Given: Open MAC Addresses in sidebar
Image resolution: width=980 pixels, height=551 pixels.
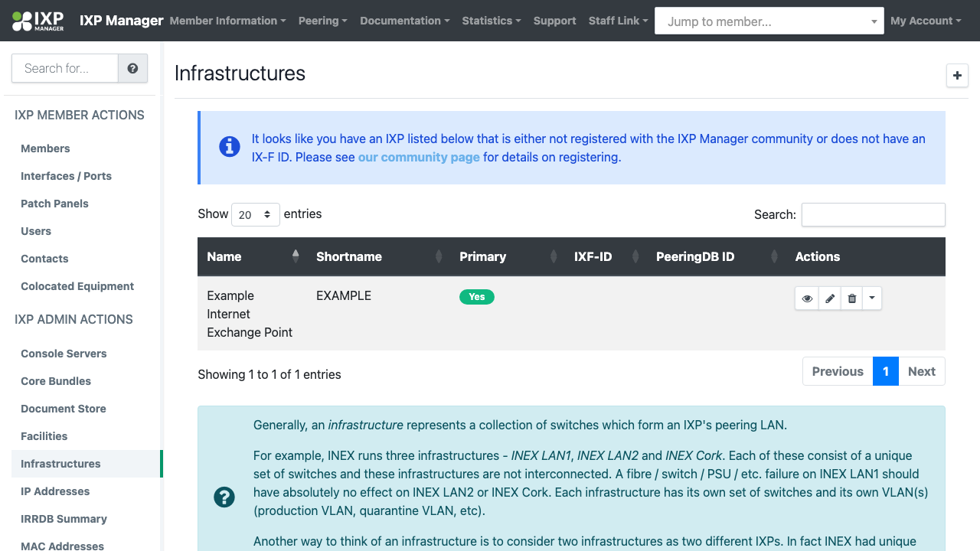Looking at the screenshot, I should point(62,546).
